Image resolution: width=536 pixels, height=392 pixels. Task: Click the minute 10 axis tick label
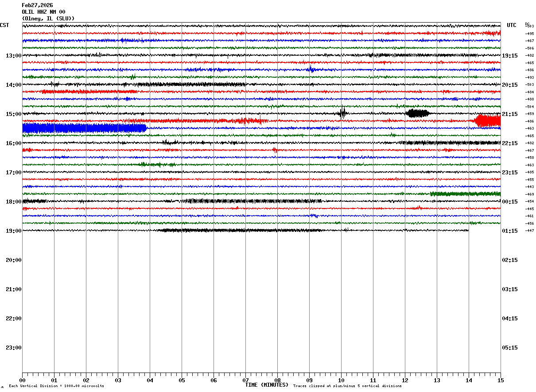click(x=341, y=380)
